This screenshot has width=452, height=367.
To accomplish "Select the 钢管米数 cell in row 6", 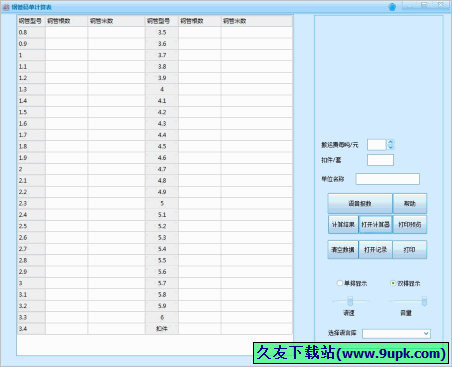I will (257, 317).
